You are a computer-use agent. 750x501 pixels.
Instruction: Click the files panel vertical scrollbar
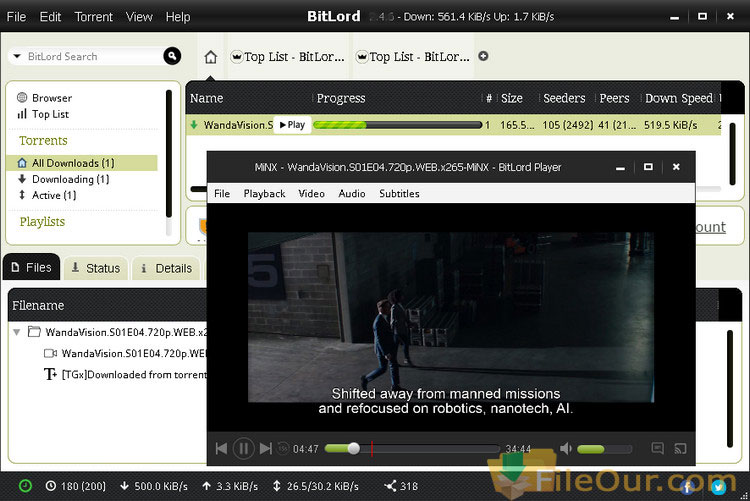730,389
